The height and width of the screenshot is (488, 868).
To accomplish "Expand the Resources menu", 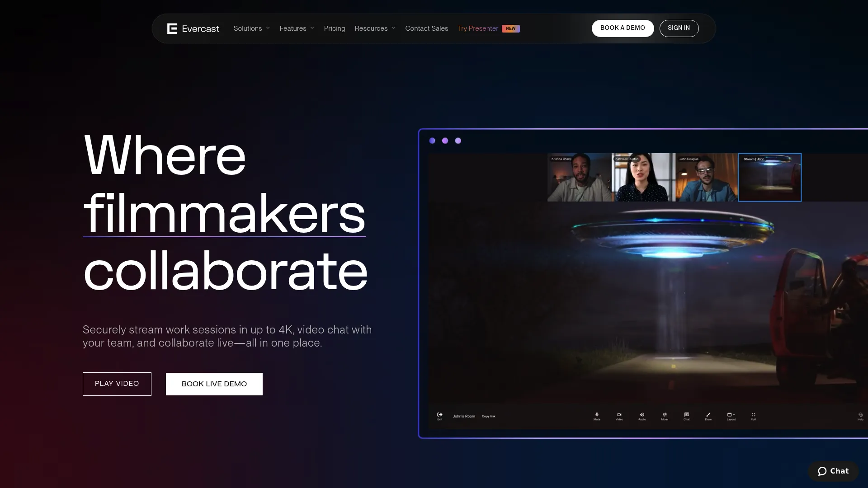I will pos(375,28).
